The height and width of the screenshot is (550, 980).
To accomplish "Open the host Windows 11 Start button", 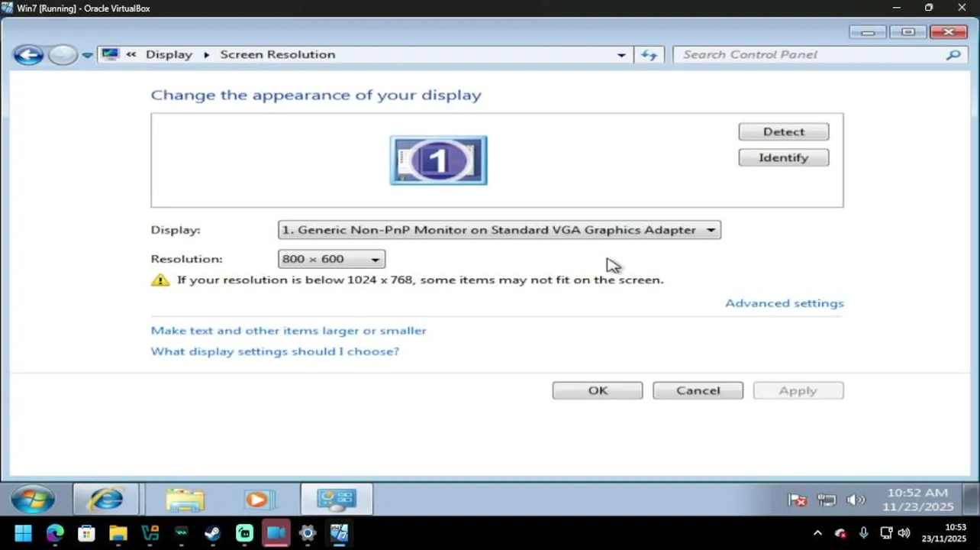I will pos(23,532).
